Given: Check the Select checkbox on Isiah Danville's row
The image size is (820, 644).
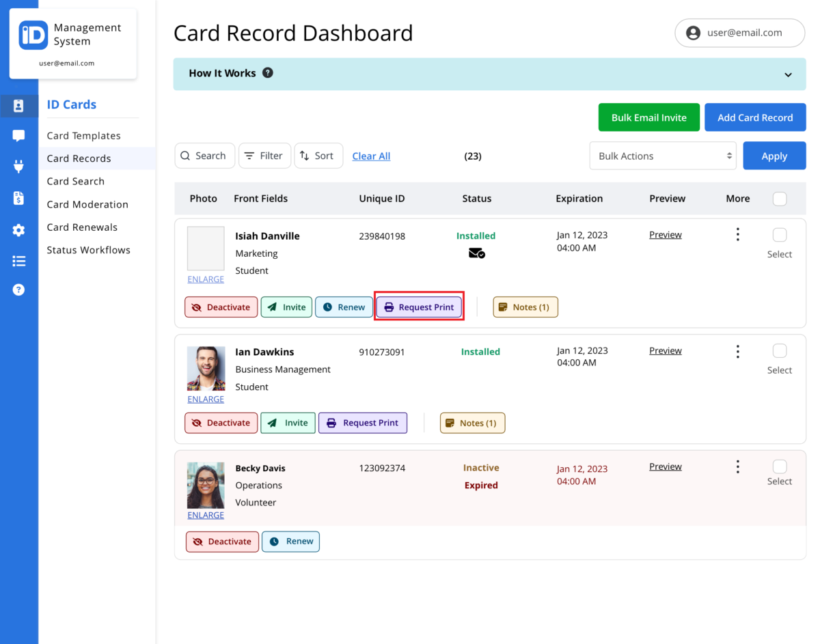Looking at the screenshot, I should (779, 234).
